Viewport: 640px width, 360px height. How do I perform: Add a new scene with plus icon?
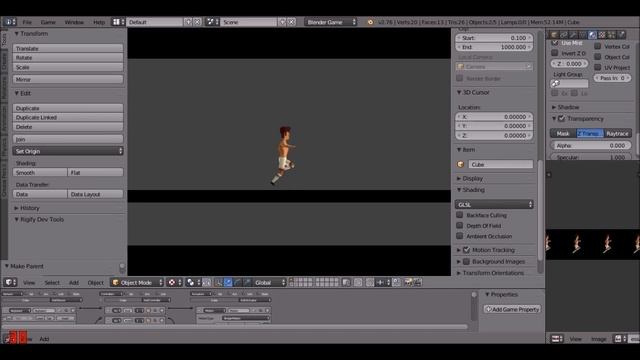click(x=282, y=22)
